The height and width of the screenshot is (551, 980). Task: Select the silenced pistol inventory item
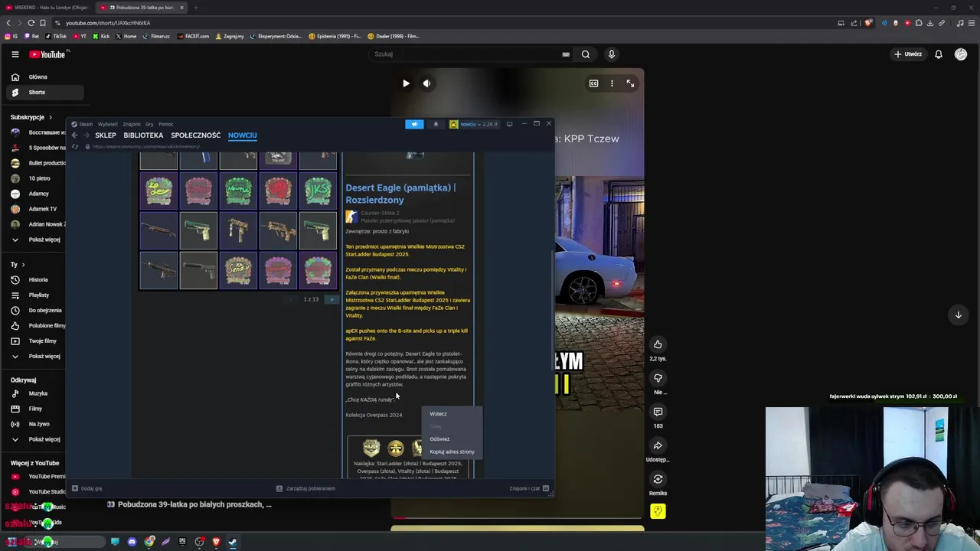click(198, 270)
